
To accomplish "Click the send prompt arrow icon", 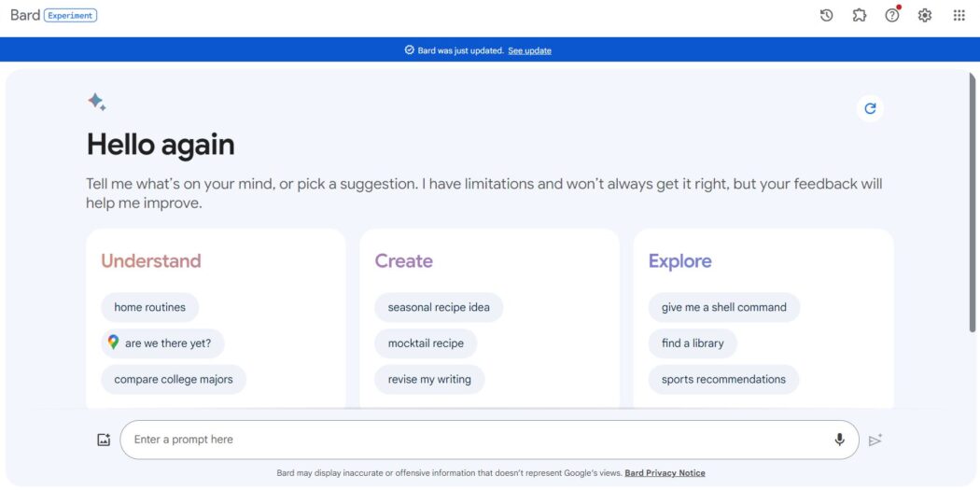I will (x=875, y=440).
